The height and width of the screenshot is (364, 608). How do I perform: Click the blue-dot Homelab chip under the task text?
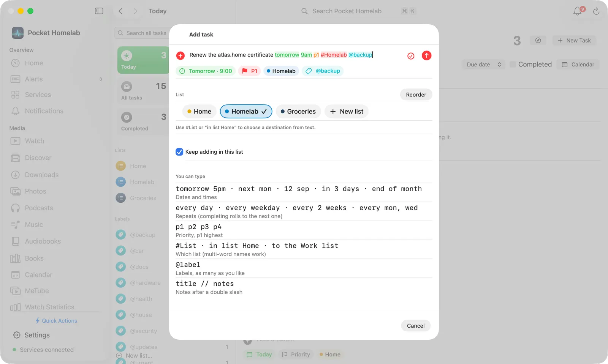click(281, 71)
